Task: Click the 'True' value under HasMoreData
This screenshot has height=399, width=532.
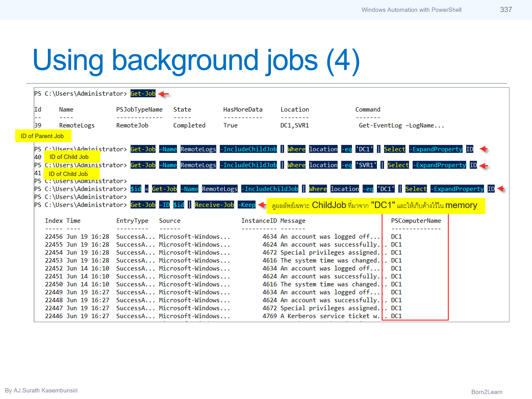Action: point(230,125)
